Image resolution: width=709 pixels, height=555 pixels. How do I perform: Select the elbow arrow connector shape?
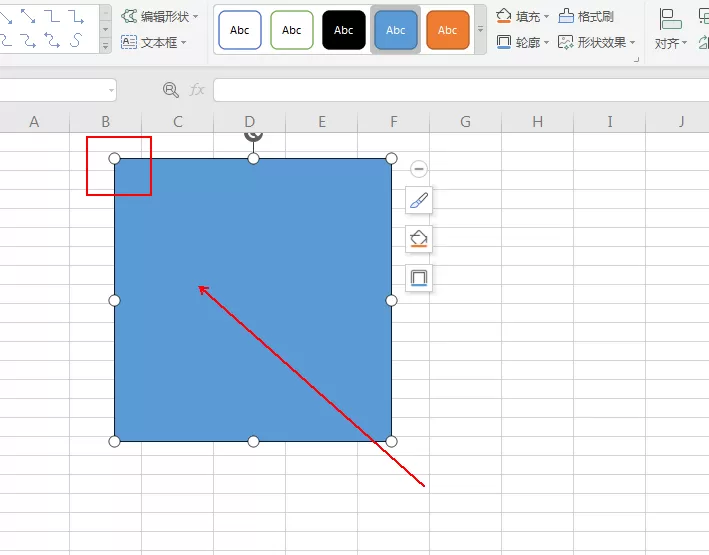(x=76, y=17)
